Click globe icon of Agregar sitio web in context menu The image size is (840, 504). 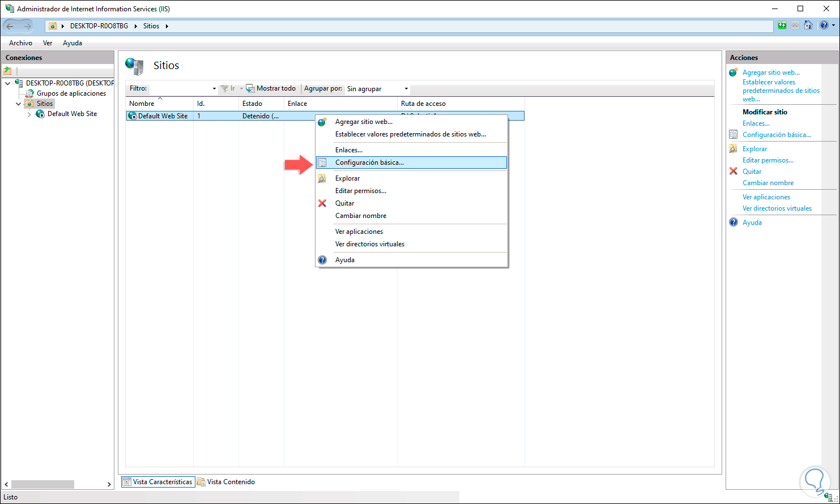click(322, 122)
